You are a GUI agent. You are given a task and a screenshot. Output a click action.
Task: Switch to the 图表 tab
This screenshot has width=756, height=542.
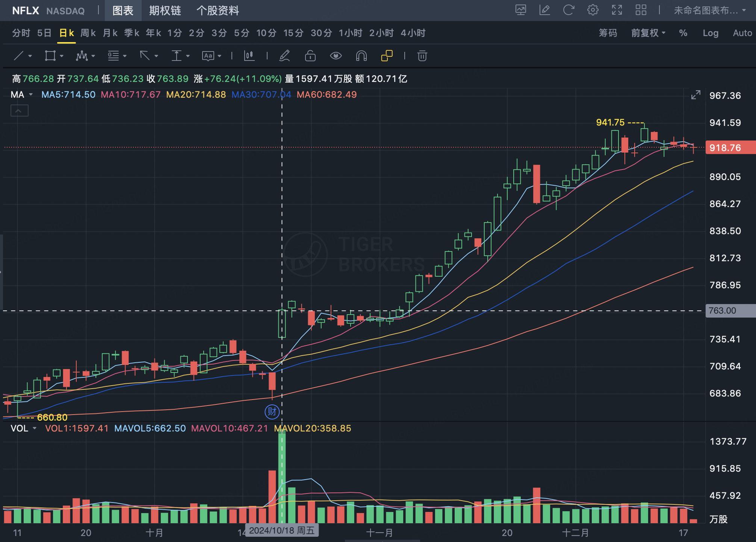123,11
